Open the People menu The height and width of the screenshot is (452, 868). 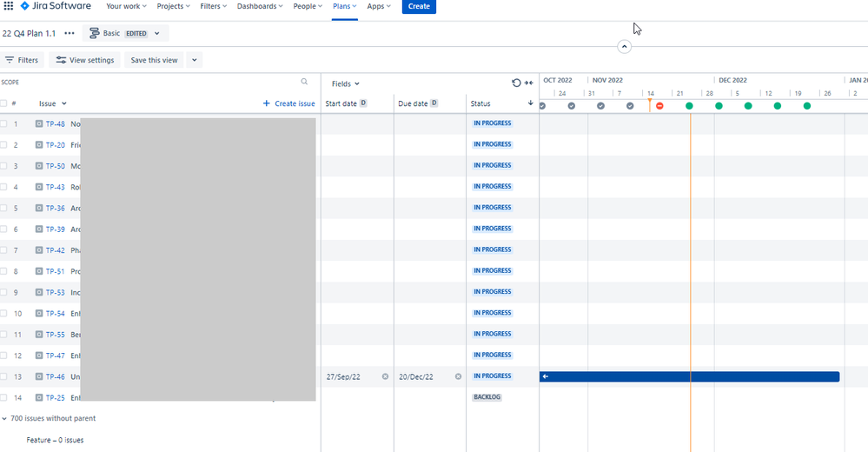308,6
